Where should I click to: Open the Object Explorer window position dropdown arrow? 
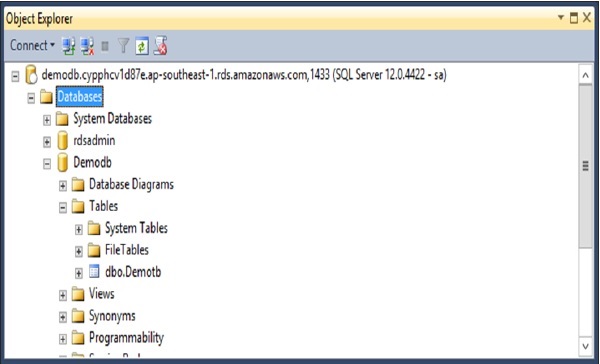point(561,18)
